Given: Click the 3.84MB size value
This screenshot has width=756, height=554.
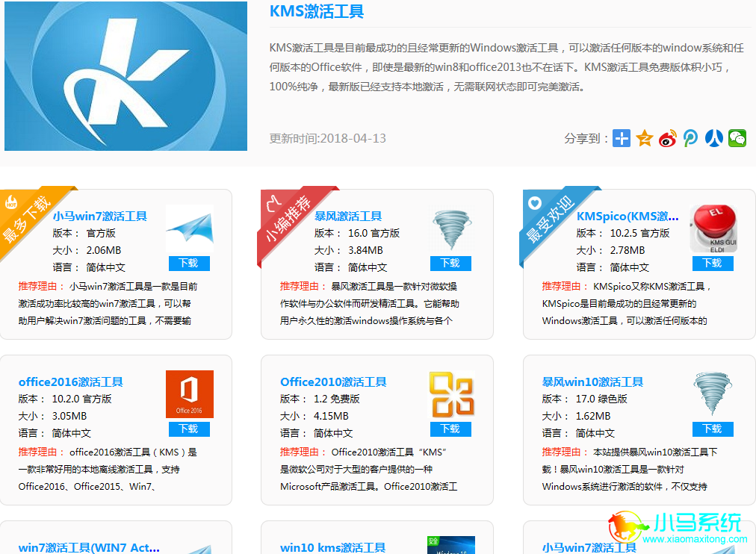Looking at the screenshot, I should [365, 251].
